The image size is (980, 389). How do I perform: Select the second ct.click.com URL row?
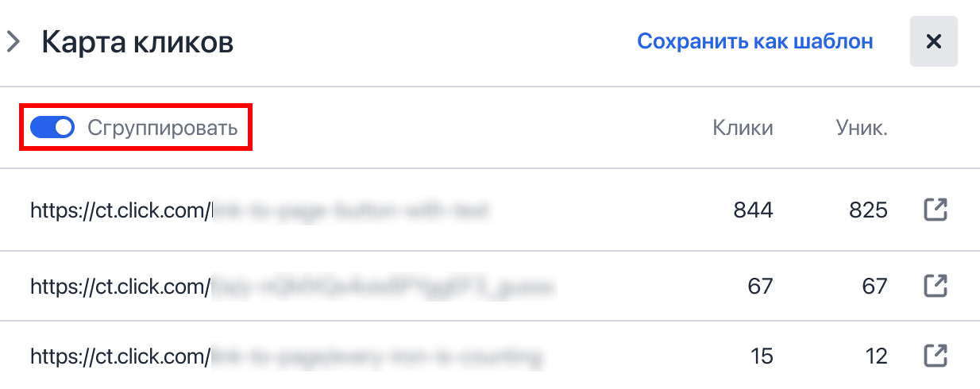pos(490,286)
